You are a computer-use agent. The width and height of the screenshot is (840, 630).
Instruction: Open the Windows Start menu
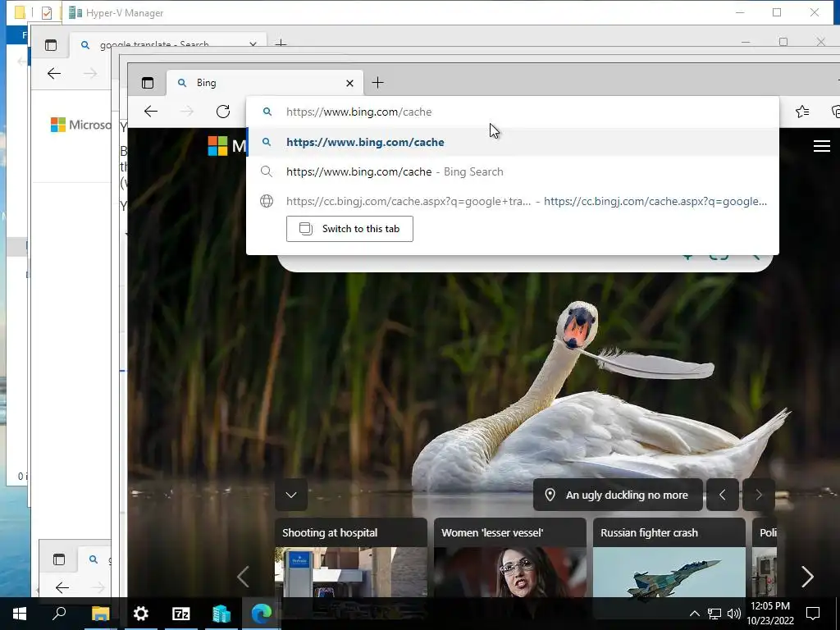(x=20, y=614)
